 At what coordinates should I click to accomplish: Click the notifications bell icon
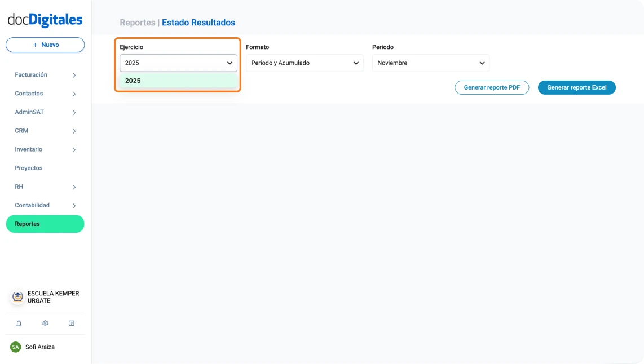19,323
